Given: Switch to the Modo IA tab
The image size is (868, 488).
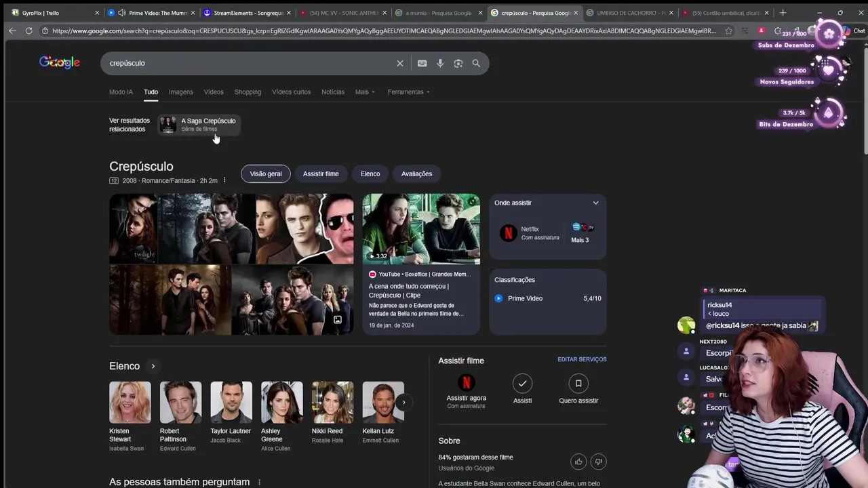Looking at the screenshot, I should coord(121,92).
